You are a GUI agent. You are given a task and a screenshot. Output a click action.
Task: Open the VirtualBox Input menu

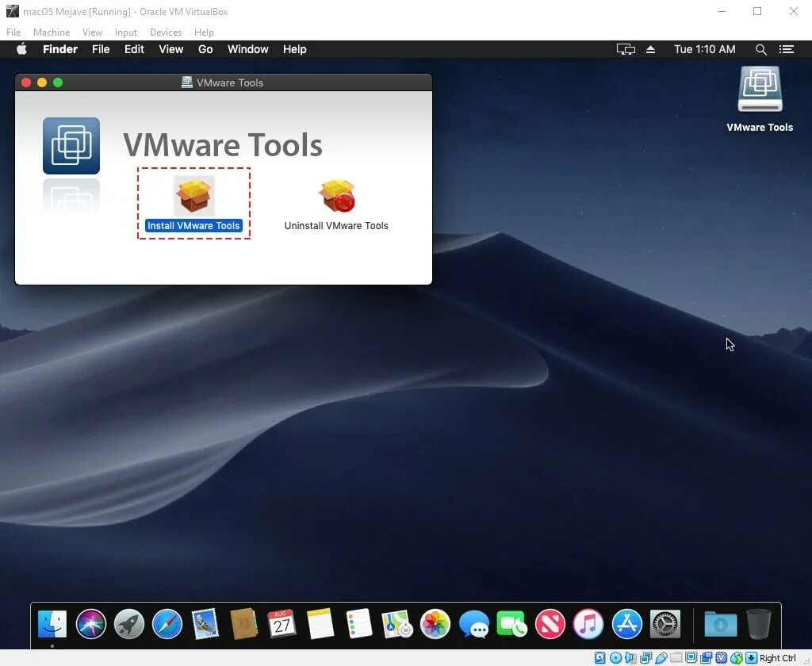[x=126, y=32]
